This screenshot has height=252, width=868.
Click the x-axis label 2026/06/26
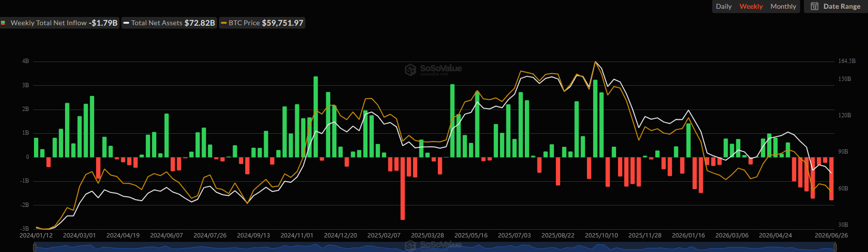(x=831, y=235)
